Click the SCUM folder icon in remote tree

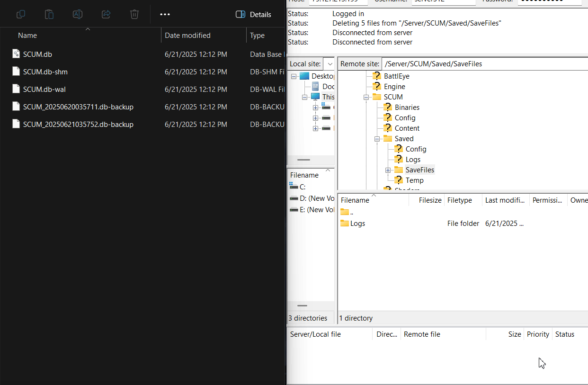pyautogui.click(x=377, y=97)
